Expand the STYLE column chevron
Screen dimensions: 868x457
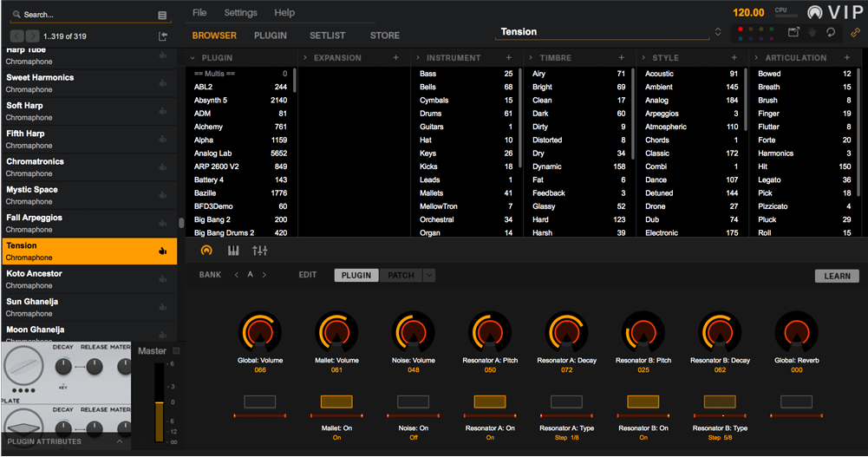(x=643, y=57)
